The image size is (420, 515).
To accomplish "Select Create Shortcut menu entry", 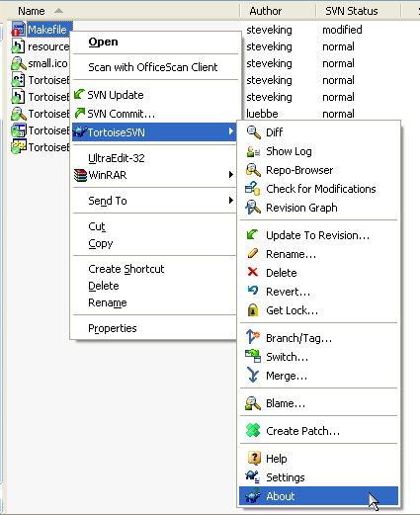I will 154,269.
